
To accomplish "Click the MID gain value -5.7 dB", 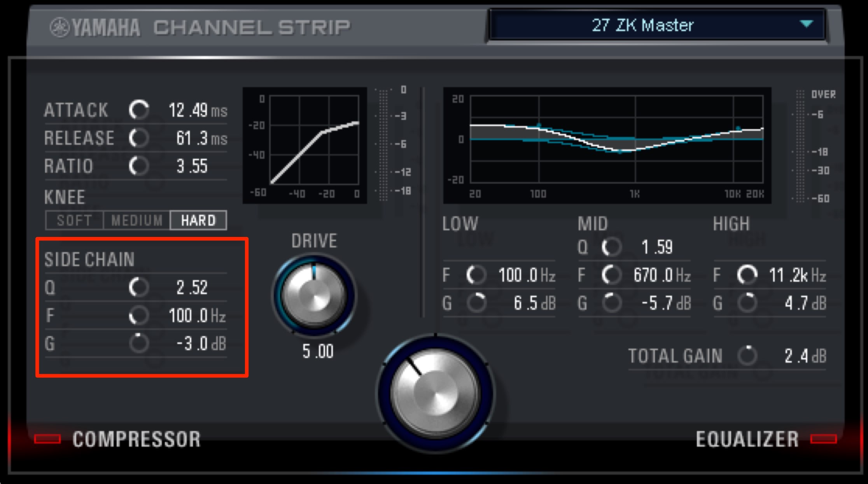I will 666,303.
